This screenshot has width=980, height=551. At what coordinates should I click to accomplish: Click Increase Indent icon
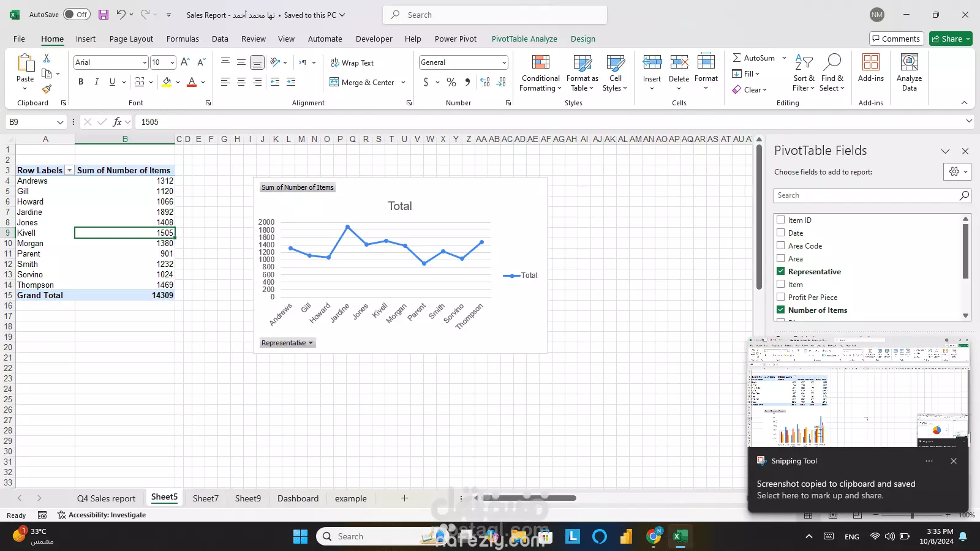[x=291, y=81]
